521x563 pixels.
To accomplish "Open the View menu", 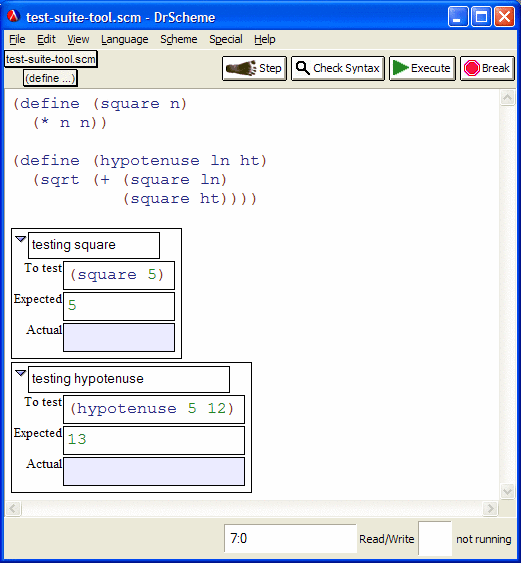I will click(78, 39).
